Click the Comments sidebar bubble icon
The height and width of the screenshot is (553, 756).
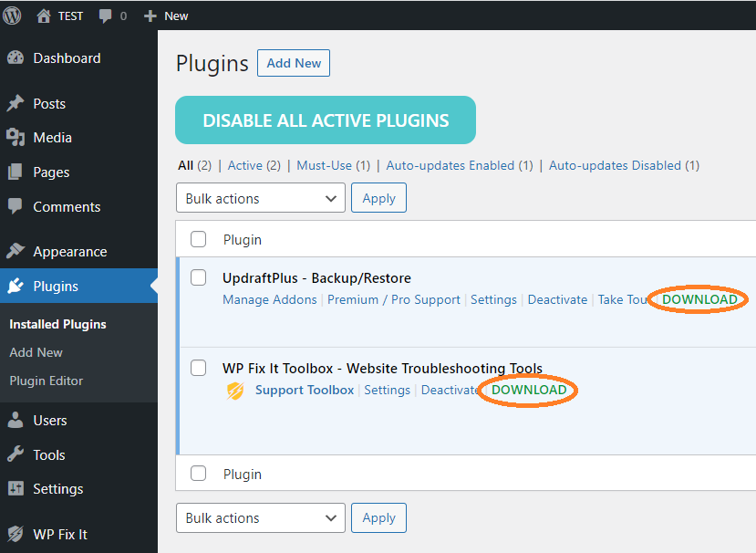pyautogui.click(x=16, y=206)
